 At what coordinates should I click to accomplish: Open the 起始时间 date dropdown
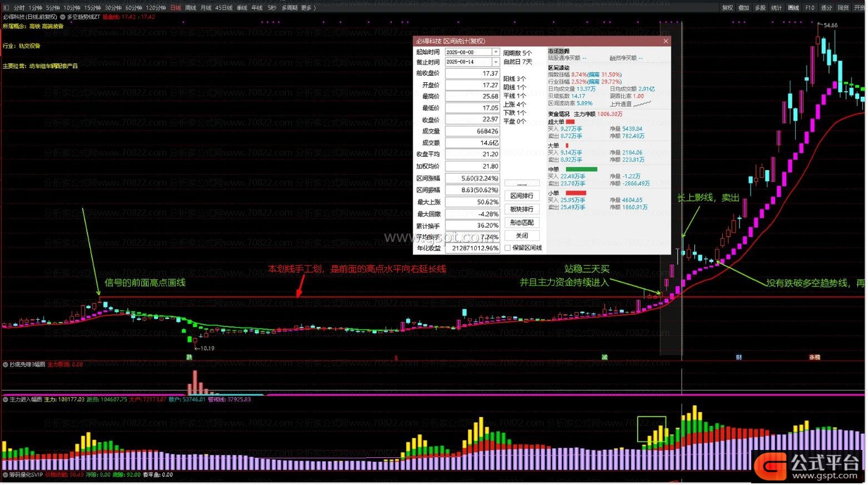pos(495,52)
